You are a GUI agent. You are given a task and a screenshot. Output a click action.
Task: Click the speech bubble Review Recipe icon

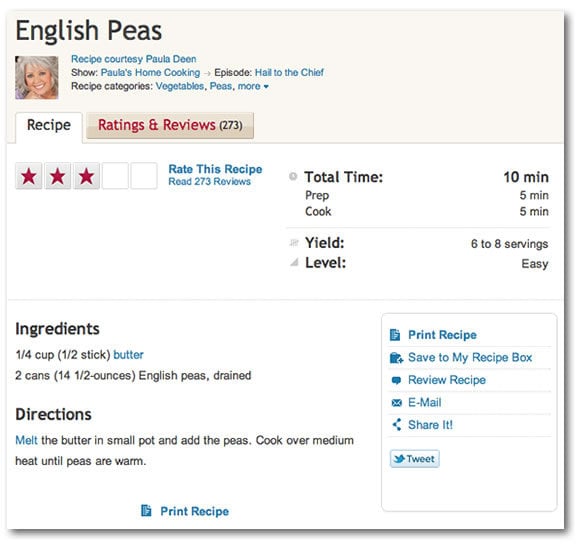click(396, 380)
